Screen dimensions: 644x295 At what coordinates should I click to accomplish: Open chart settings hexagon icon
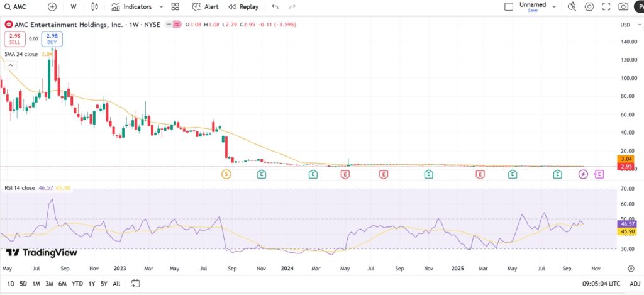[x=589, y=7]
